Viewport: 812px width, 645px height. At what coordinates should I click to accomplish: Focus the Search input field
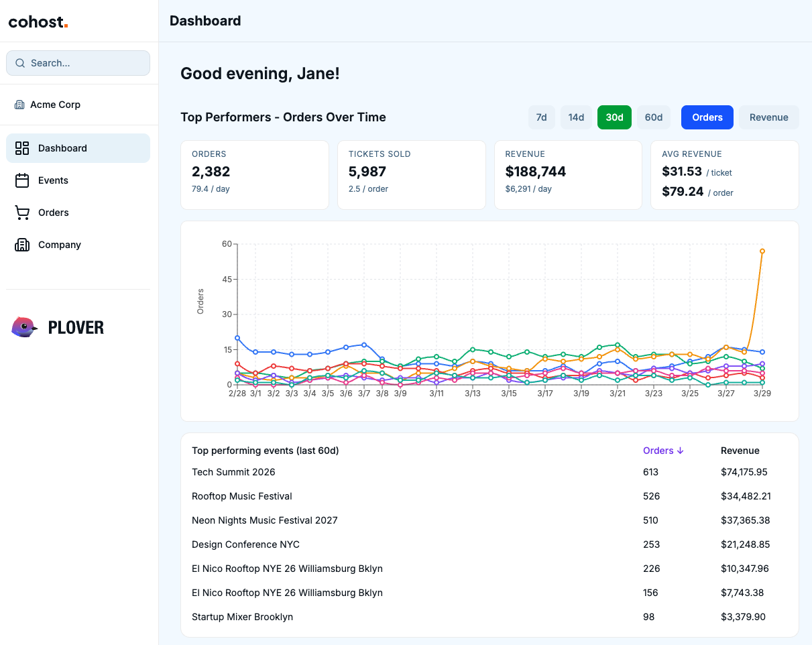click(x=78, y=63)
